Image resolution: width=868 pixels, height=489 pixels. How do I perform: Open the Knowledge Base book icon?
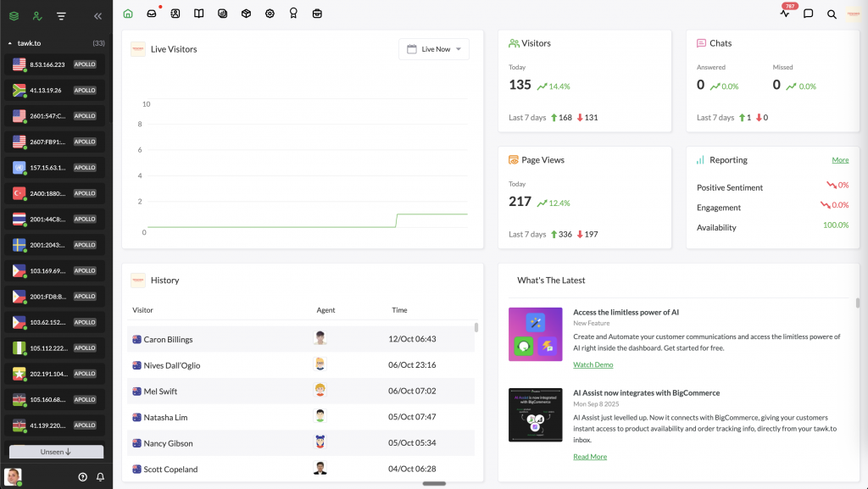click(199, 14)
